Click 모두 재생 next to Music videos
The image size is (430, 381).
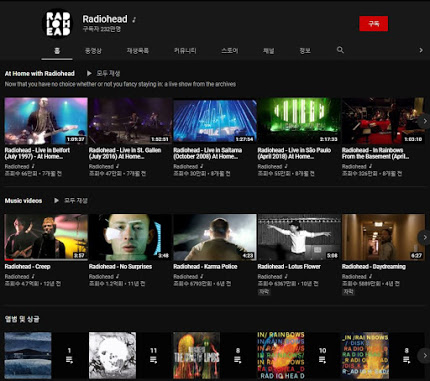(x=76, y=201)
